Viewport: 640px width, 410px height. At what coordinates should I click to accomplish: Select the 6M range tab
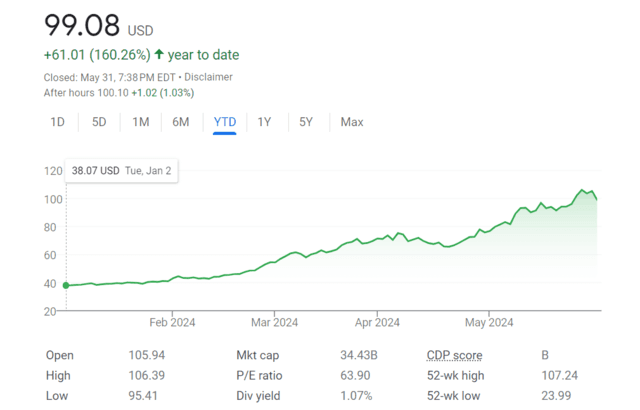point(181,122)
